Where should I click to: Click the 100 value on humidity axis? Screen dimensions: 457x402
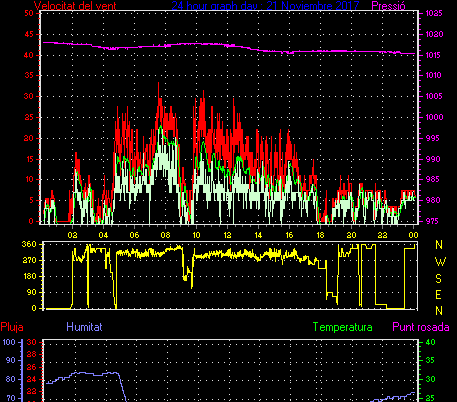pyautogui.click(x=9, y=342)
